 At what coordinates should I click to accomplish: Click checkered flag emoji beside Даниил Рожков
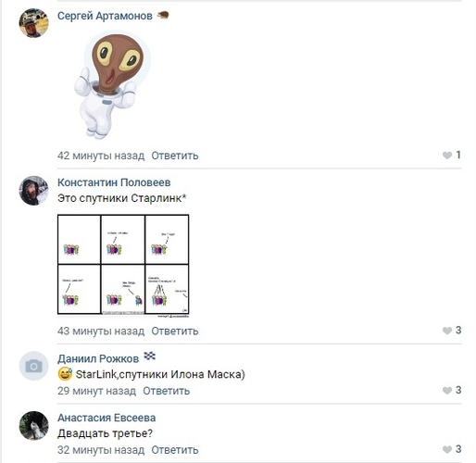click(x=150, y=357)
